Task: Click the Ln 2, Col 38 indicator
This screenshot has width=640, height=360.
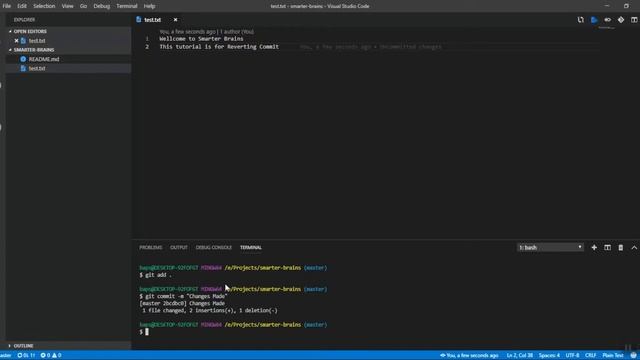Action: tap(520, 355)
